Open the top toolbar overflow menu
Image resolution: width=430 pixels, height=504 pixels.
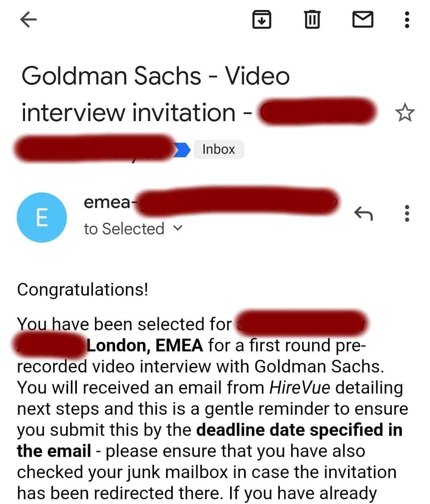[407, 20]
